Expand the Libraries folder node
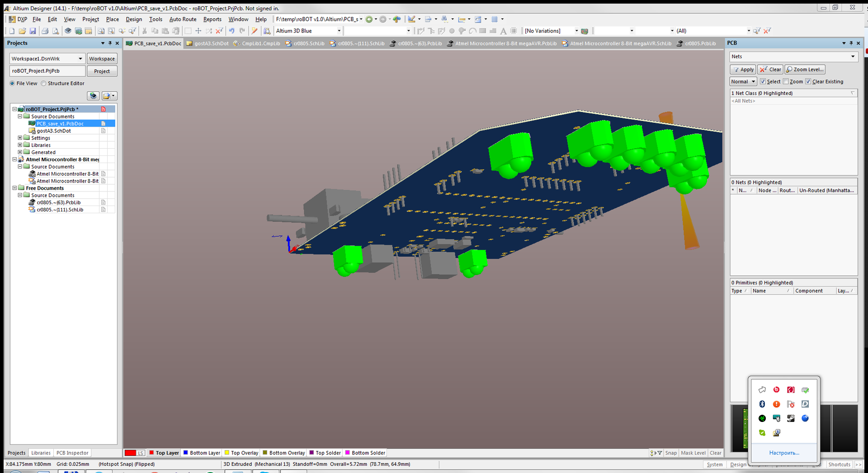 point(20,145)
